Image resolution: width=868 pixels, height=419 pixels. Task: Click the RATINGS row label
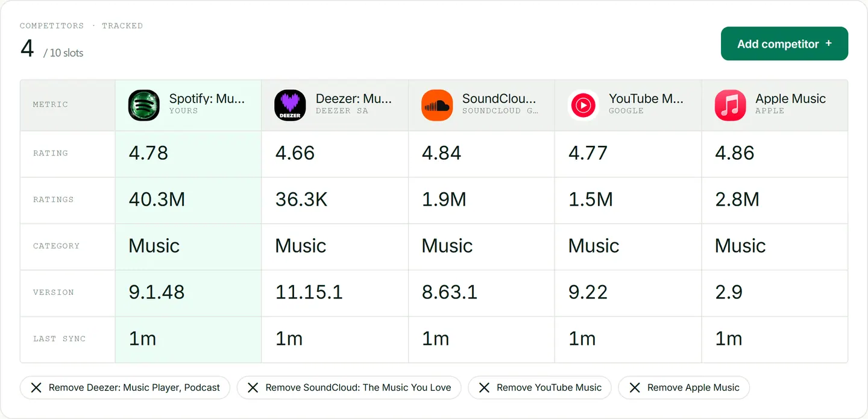click(x=53, y=200)
